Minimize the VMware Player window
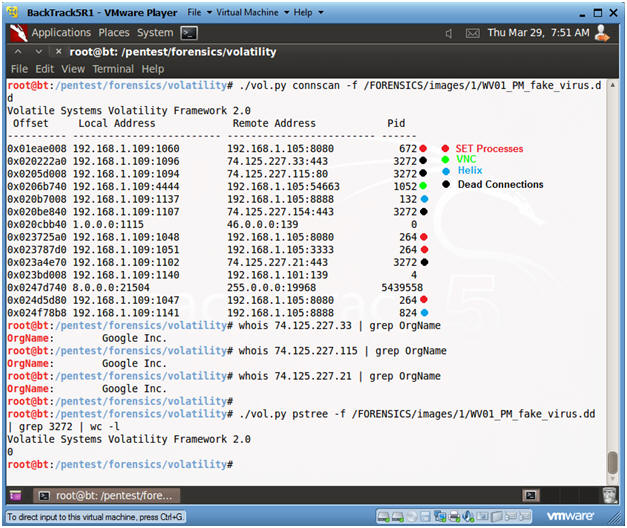This screenshot has height=528, width=627. 582,14
